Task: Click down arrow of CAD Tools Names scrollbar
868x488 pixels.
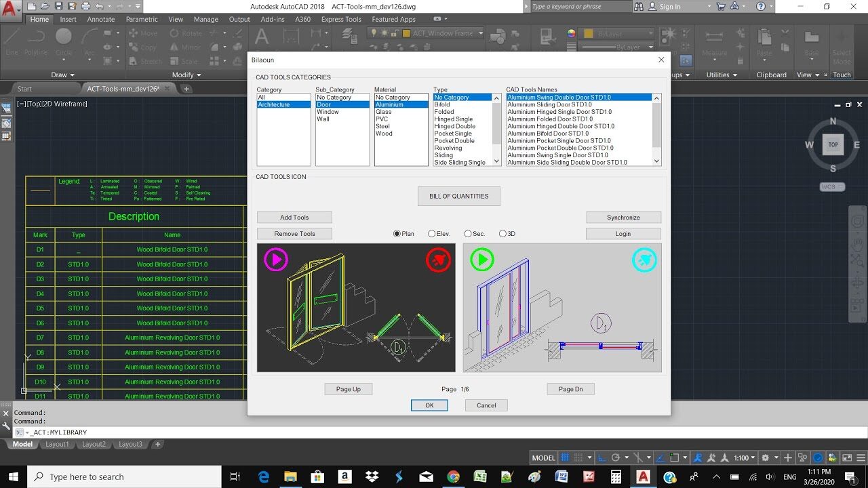Action: [x=656, y=161]
